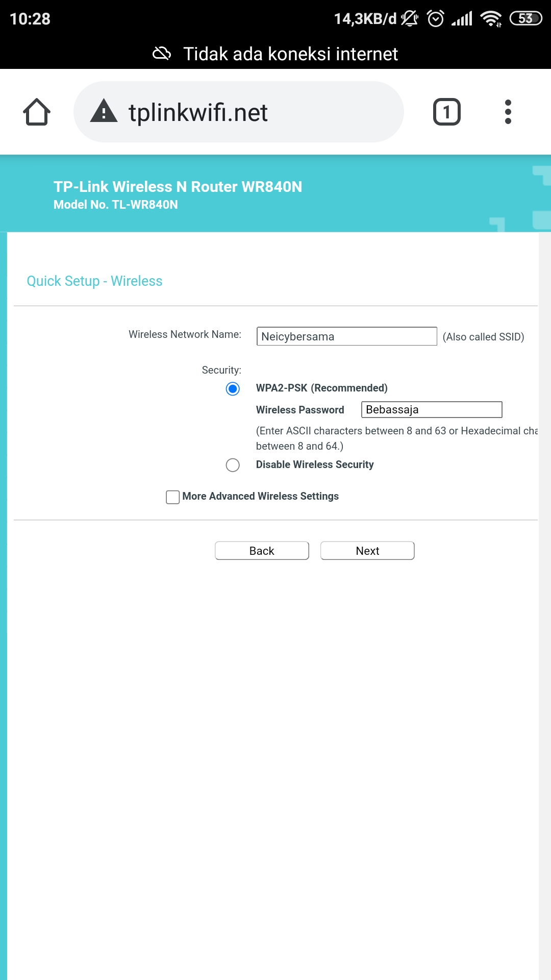Tap the (Also called SSID) note
The image size is (551, 980).
point(483,337)
